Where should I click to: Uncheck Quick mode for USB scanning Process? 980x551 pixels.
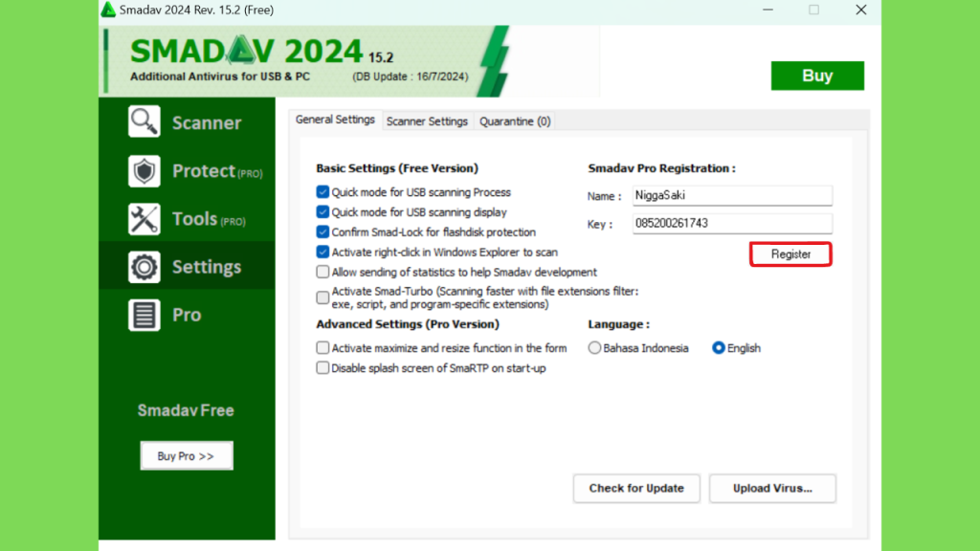(x=323, y=191)
